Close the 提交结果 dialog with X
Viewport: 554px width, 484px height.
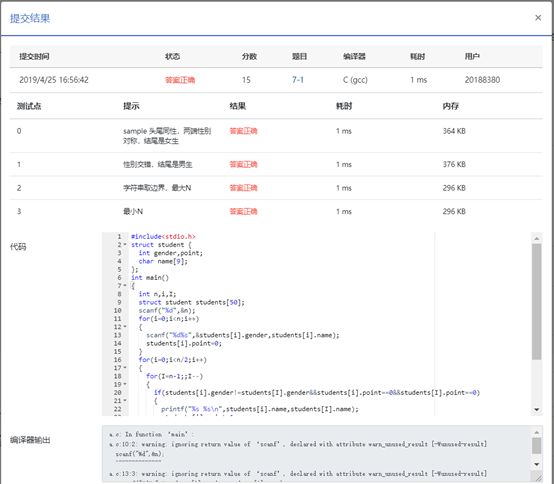(x=538, y=18)
